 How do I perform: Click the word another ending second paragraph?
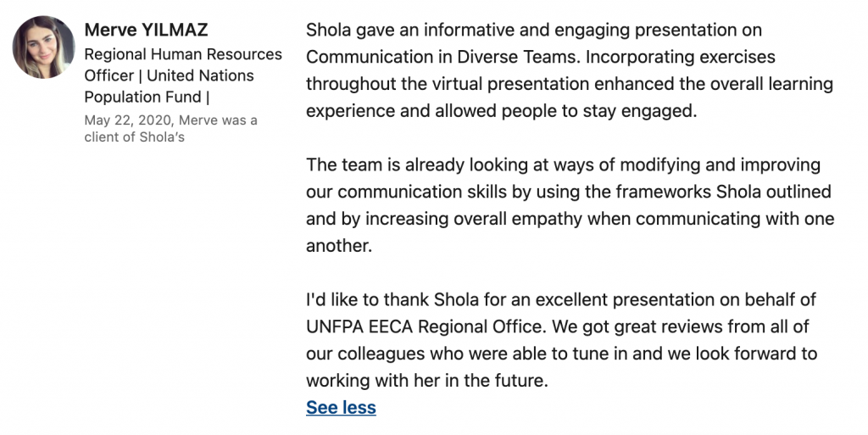(339, 246)
